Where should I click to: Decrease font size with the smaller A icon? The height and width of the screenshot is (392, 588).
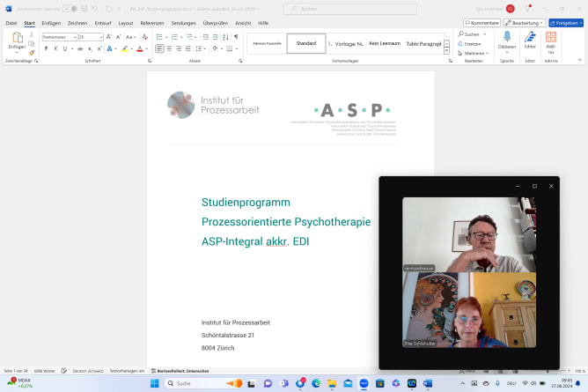(x=118, y=37)
